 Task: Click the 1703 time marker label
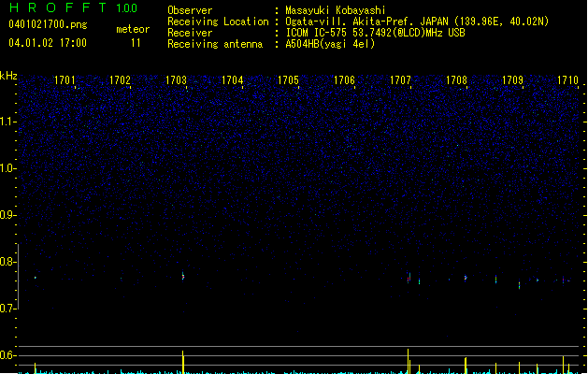[176, 80]
